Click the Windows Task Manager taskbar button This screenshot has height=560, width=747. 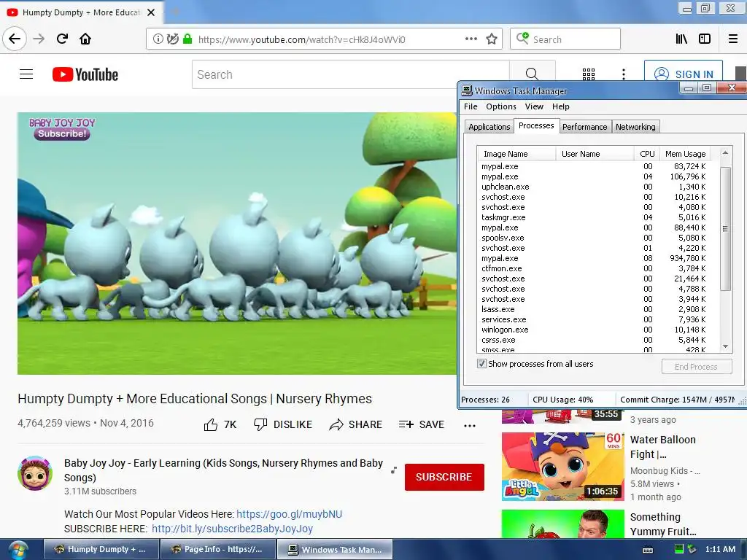336,550
